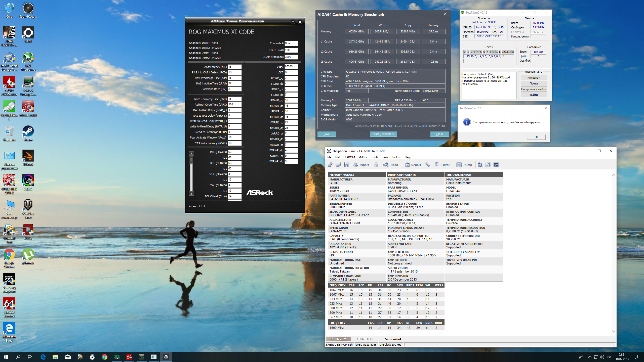Screen dimensions: 644x362
Task: Click the open folder icon in Thaiphoon toolbar
Action: point(338,165)
